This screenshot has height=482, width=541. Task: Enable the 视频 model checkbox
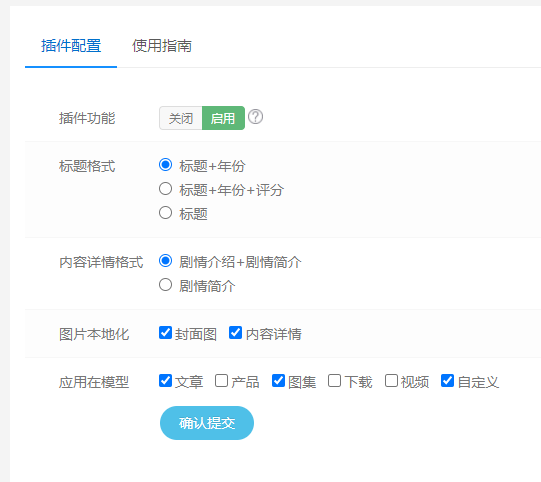point(391,381)
